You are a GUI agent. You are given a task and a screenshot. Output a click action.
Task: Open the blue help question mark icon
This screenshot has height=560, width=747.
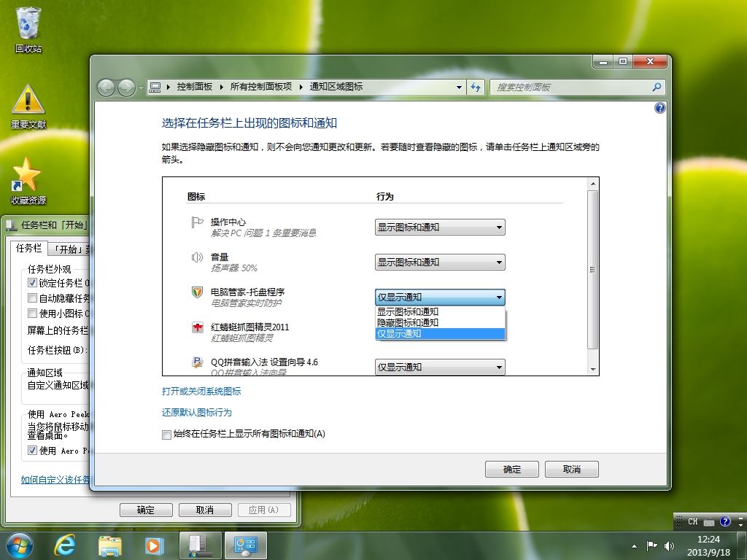(659, 108)
